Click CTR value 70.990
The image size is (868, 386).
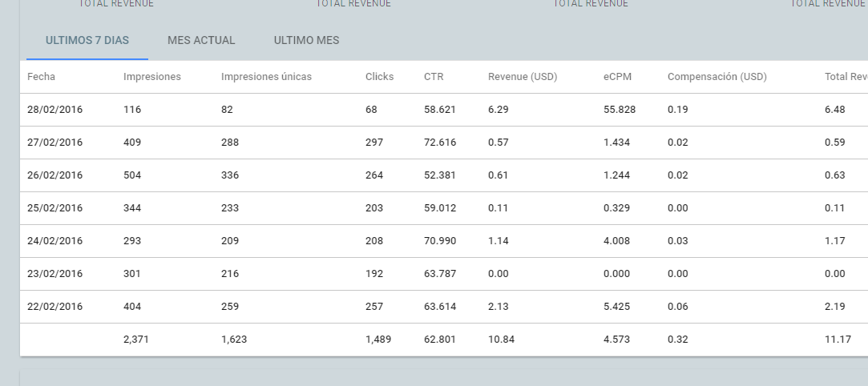click(439, 240)
